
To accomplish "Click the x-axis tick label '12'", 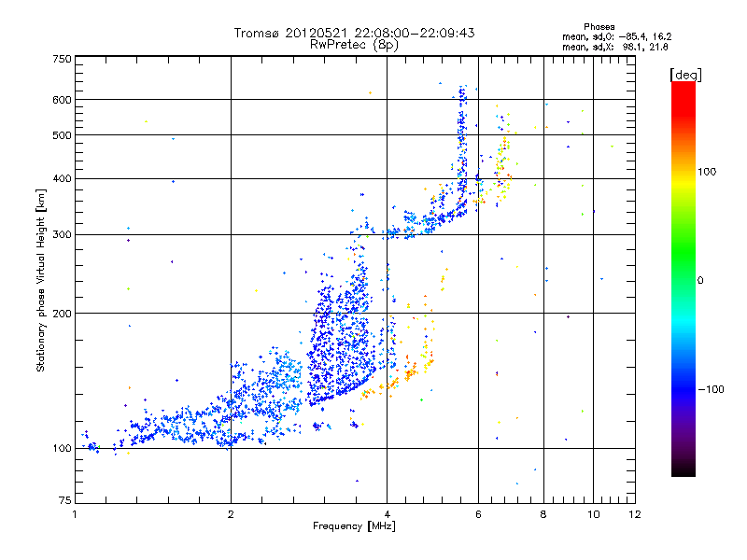I will click(x=635, y=514).
